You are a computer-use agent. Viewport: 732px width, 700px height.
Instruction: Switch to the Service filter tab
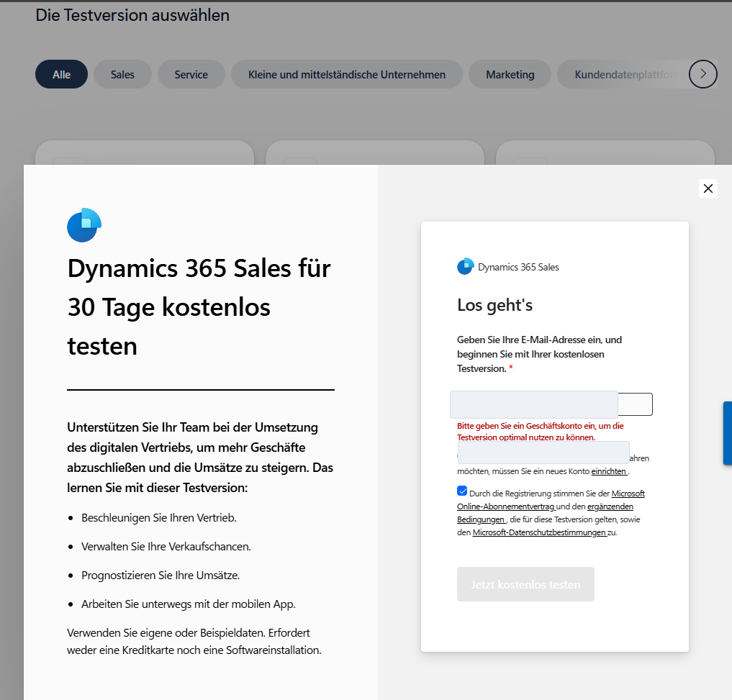191,74
